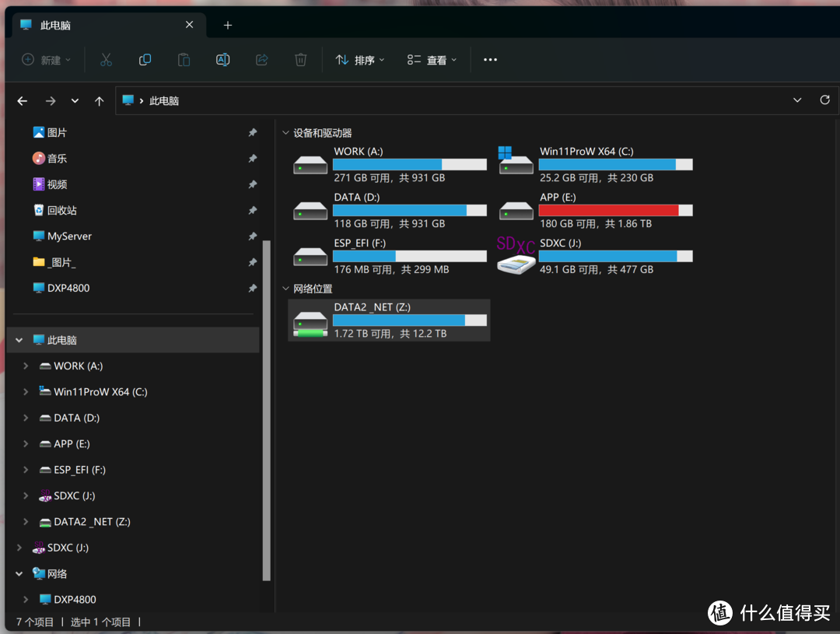
Task: Click the Copy icon in toolbar
Action: click(x=145, y=60)
